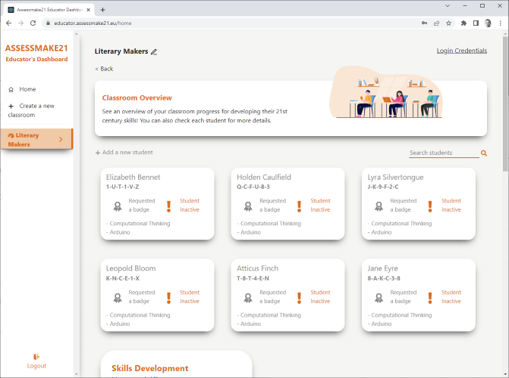Image resolution: width=509 pixels, height=378 pixels.
Task: Close the Assessmake21 Educator Dashboard tab
Action: [88, 10]
